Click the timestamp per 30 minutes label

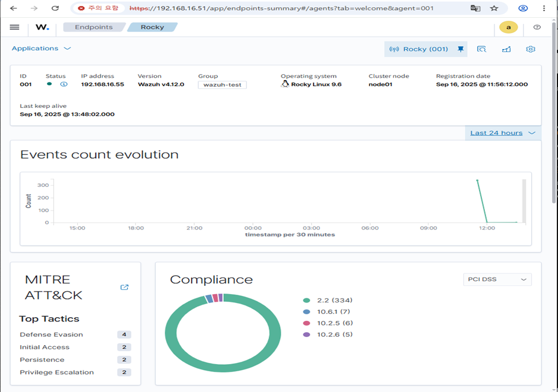coord(290,235)
